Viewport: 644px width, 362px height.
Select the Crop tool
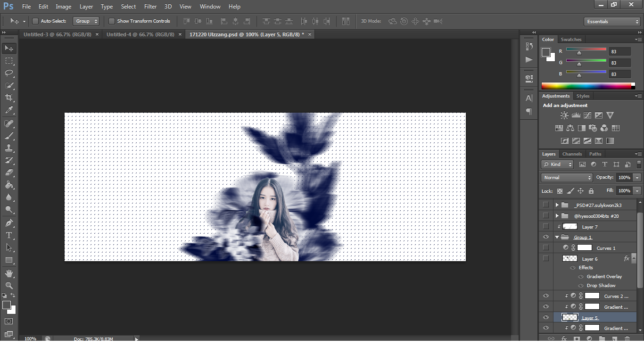(9, 98)
